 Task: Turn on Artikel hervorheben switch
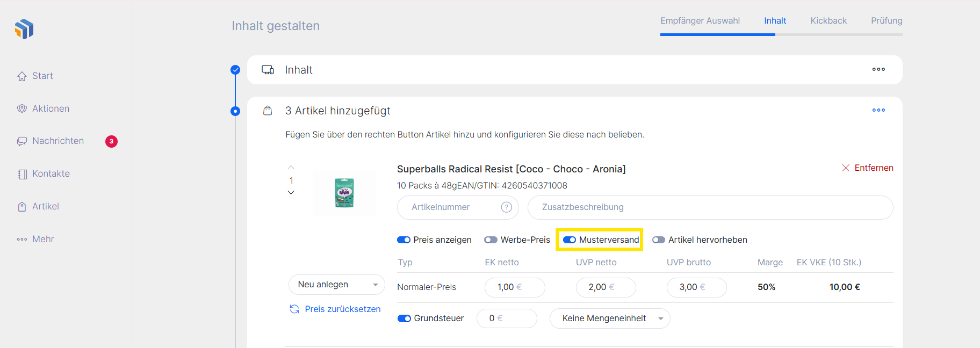(659, 240)
